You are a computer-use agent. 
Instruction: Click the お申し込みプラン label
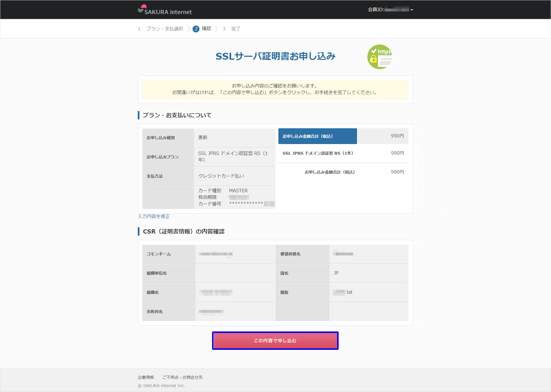point(163,157)
